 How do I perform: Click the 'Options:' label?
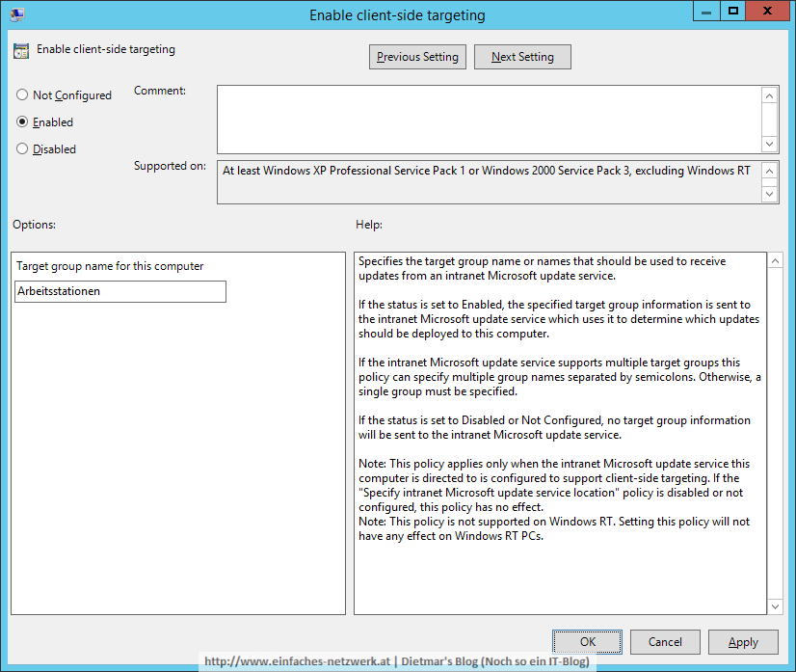34,225
